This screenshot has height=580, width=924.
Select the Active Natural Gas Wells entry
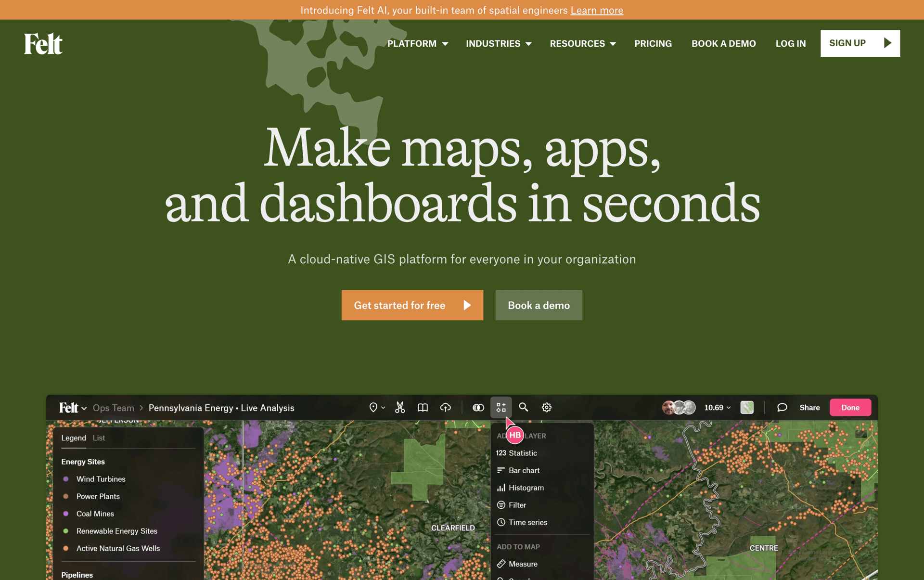(x=118, y=548)
